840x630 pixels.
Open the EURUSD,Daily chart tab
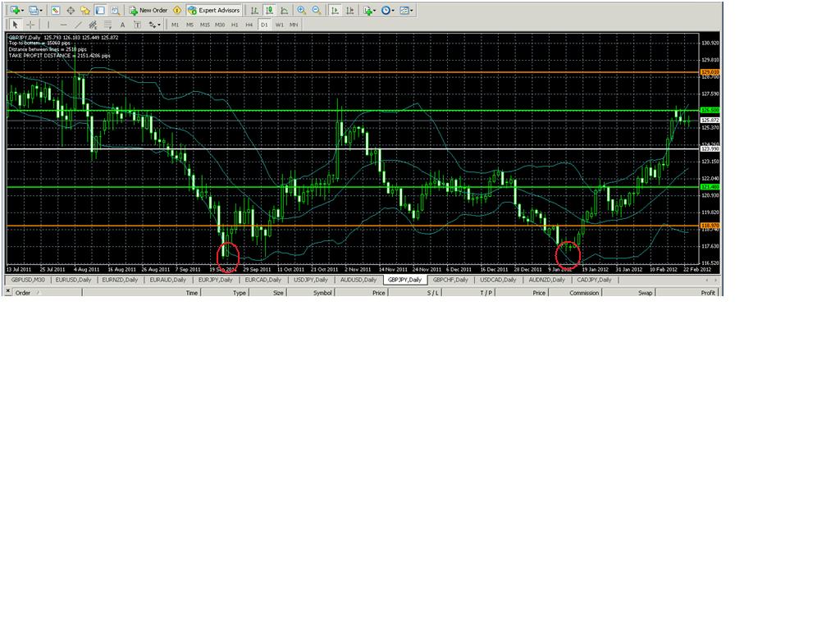click(x=73, y=280)
